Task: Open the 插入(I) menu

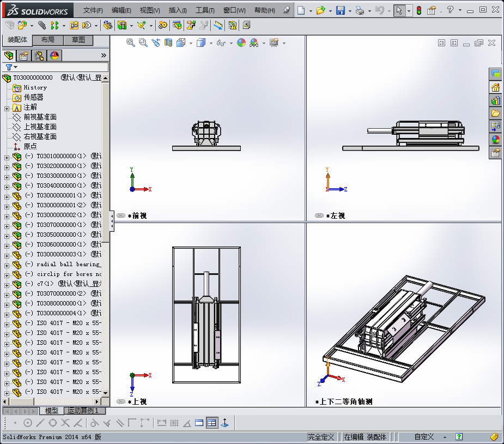Action: 178,10
